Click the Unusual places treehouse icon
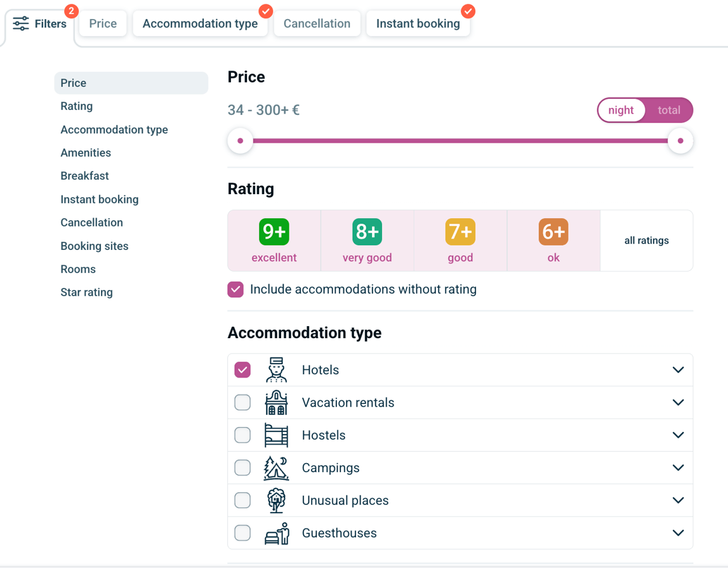 click(276, 501)
